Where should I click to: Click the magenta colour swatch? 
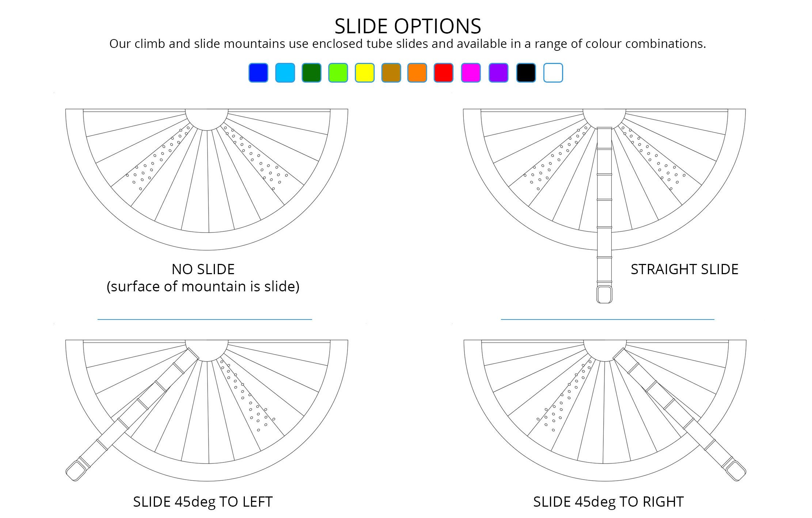[471, 73]
